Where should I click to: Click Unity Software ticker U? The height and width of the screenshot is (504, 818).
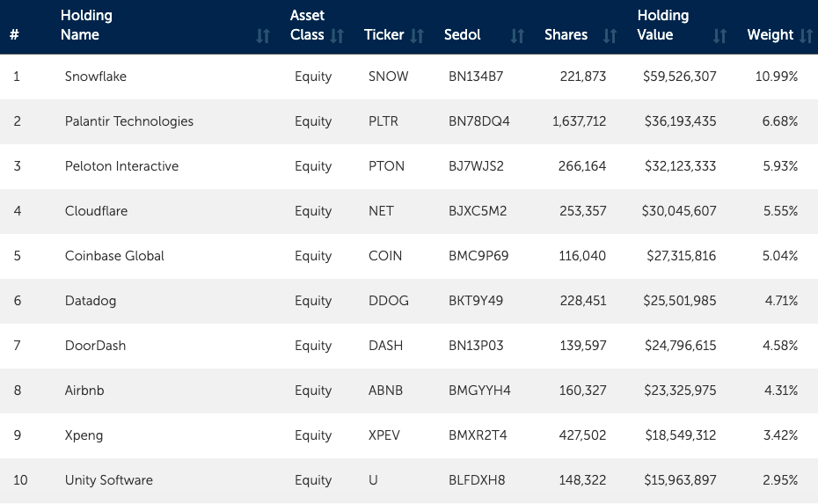(373, 480)
